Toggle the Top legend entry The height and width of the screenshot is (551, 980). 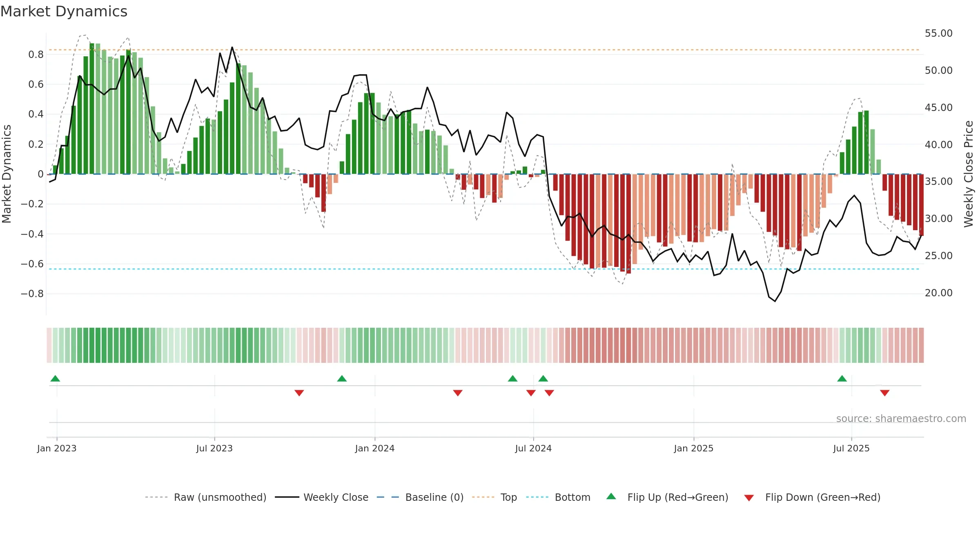point(494,497)
